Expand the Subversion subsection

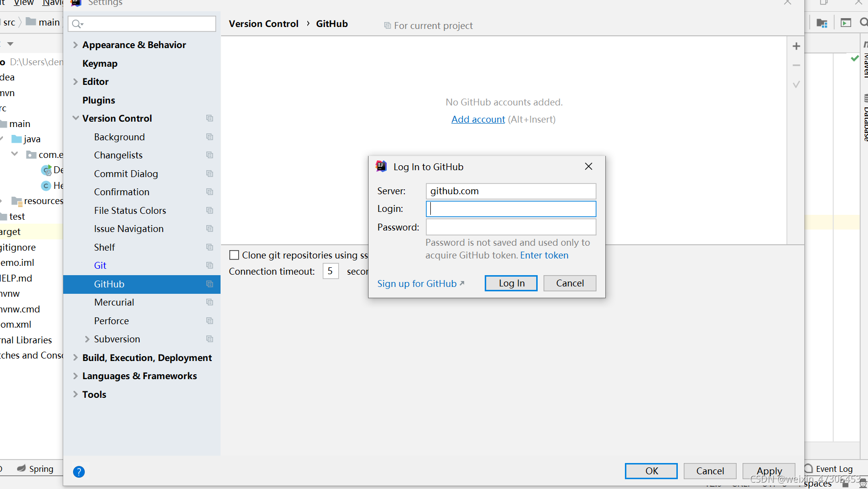tap(87, 339)
